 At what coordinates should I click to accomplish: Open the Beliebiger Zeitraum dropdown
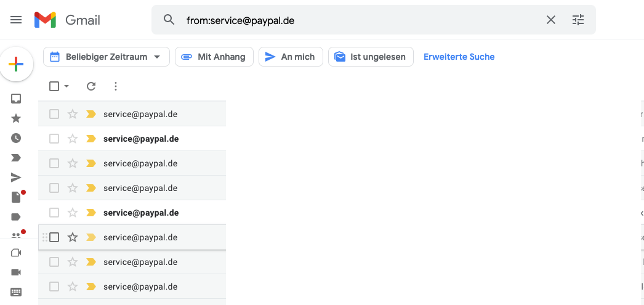coord(107,57)
